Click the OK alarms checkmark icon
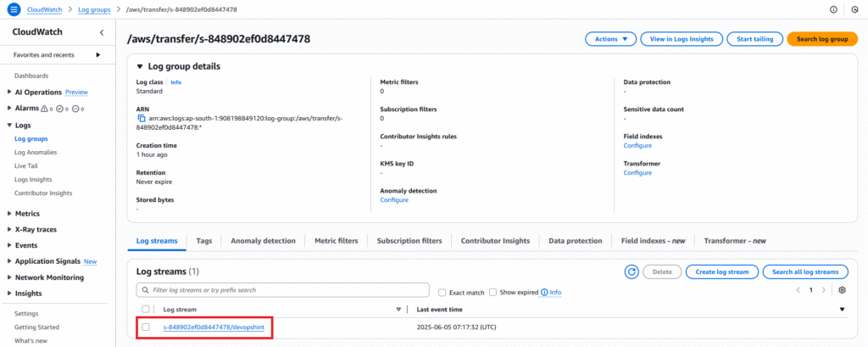This screenshot has height=347, width=868. 60,109
